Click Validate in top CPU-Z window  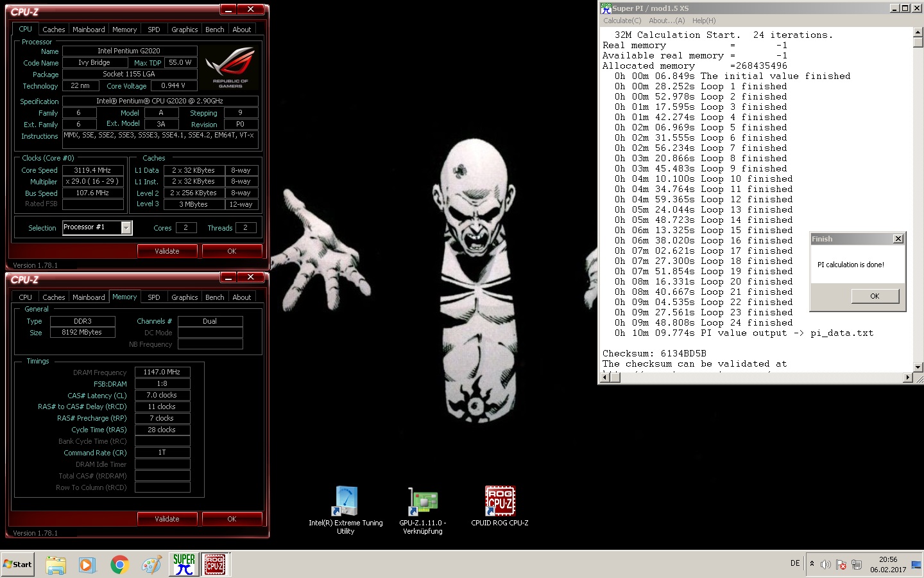tap(167, 251)
